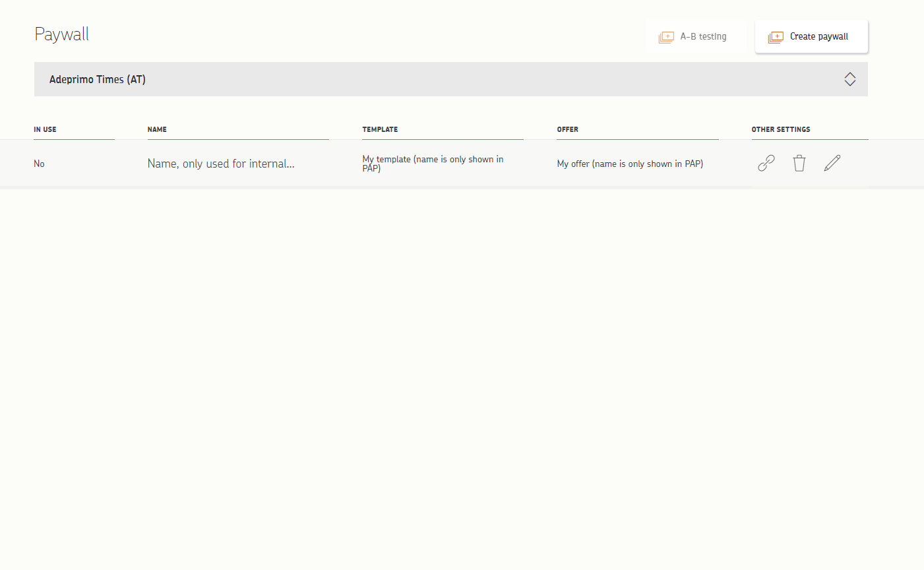Click the TEMPLATE column header
The height and width of the screenshot is (570, 924).
click(380, 129)
